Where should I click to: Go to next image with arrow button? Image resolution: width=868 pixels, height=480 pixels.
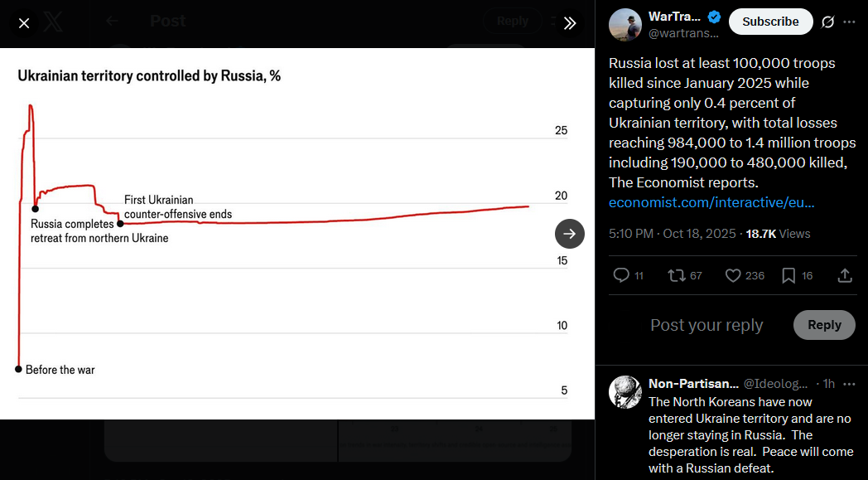570,234
